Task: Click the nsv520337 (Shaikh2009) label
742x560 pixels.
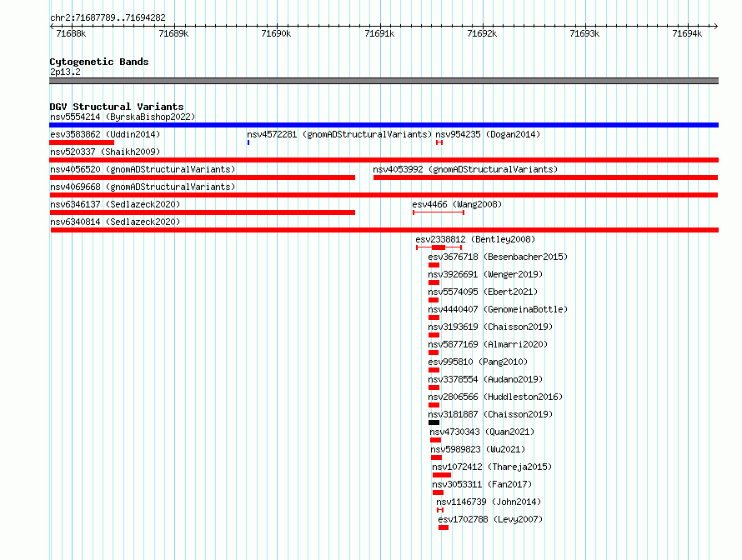Action: point(105,152)
